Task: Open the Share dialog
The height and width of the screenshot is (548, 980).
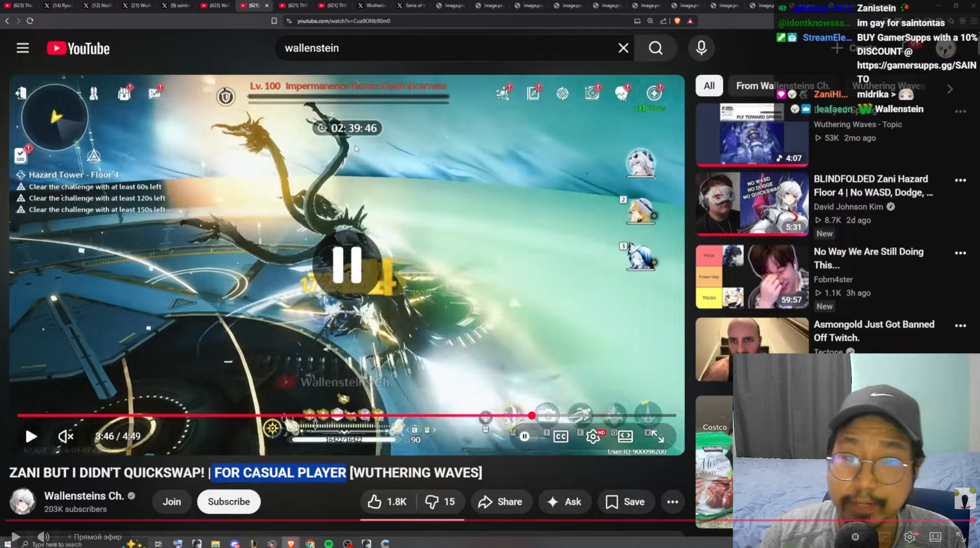Action: pyautogui.click(x=501, y=502)
